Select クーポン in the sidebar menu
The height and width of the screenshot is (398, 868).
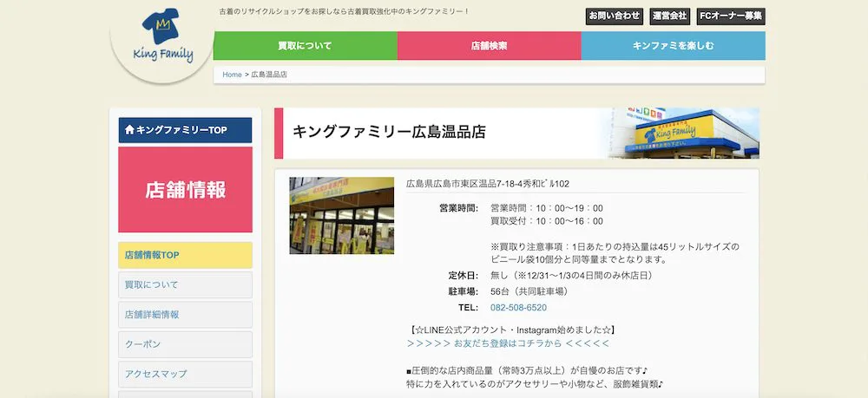point(185,344)
